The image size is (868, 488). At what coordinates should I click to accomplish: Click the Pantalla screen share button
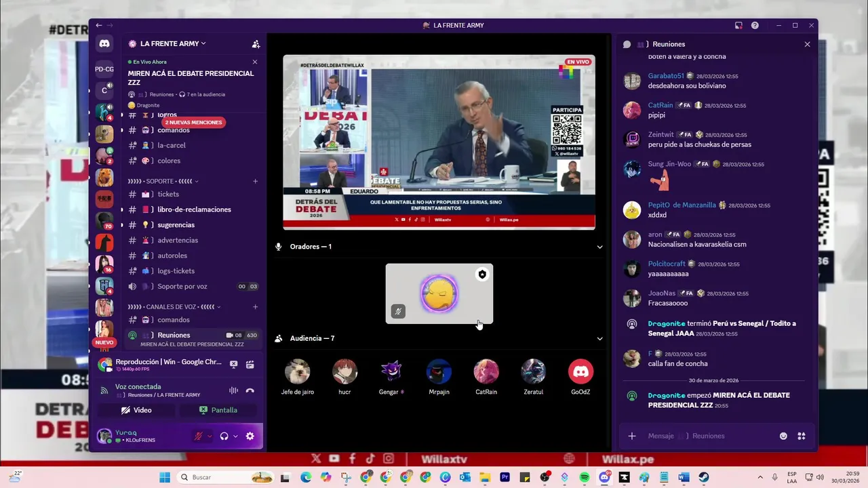tap(218, 410)
